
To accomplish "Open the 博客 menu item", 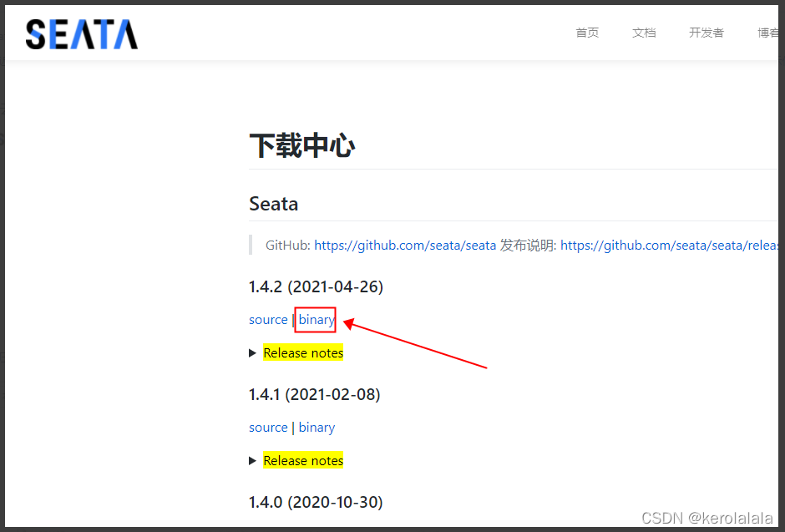I will [x=767, y=33].
